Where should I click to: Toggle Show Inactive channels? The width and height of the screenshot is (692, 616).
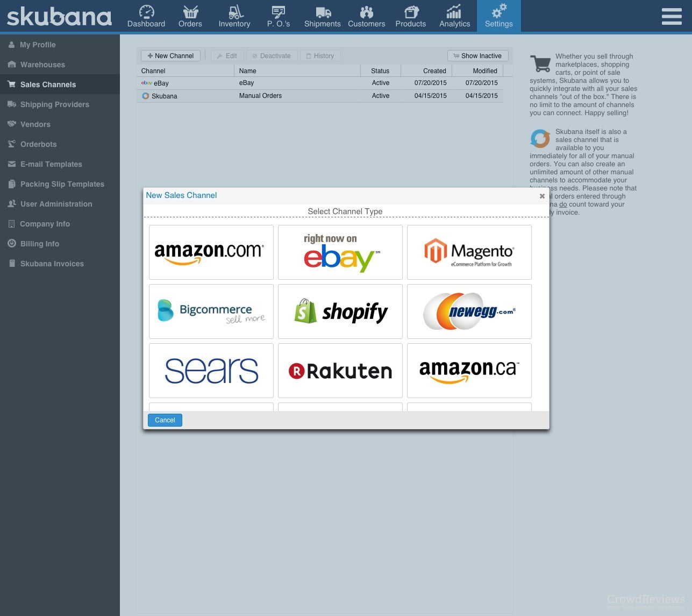[477, 55]
